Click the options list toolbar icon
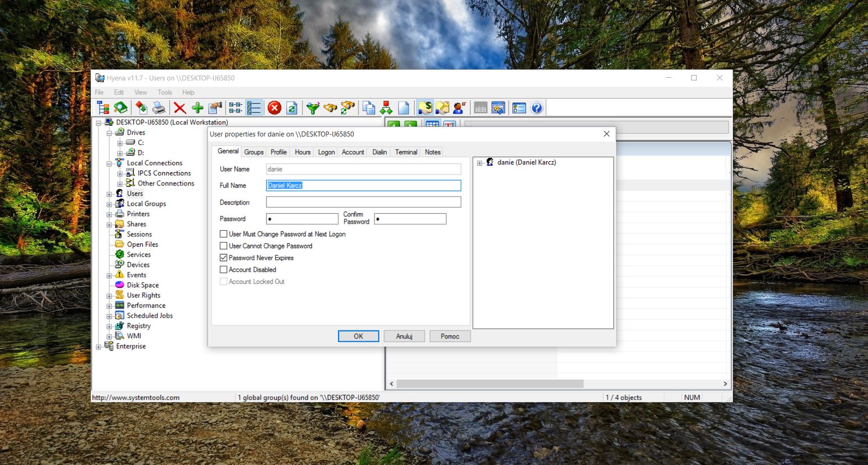This screenshot has width=868, height=465. pos(519,107)
